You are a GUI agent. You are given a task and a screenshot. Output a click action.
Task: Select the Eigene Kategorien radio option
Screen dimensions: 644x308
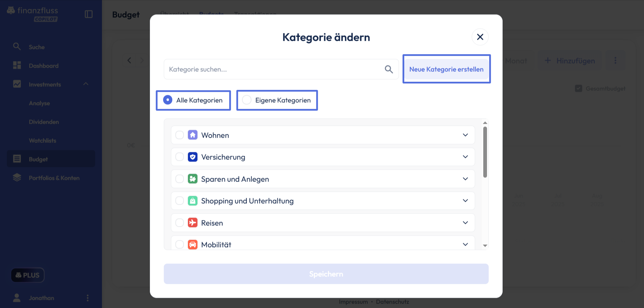pos(247,100)
